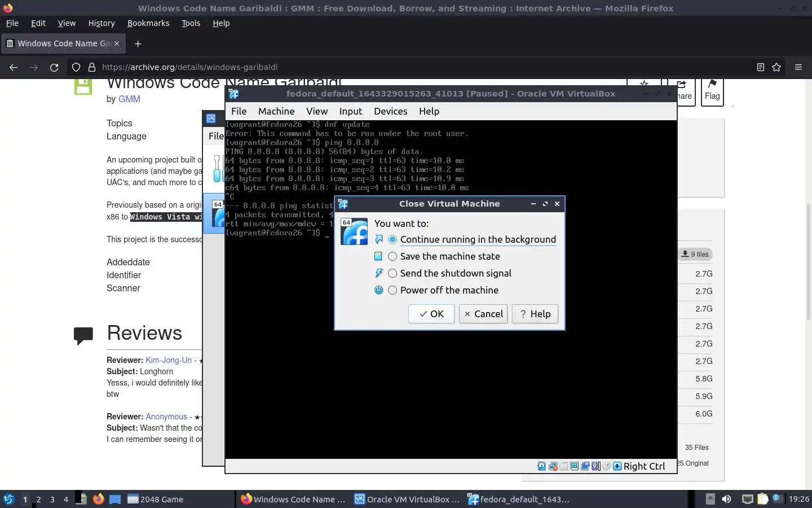Click the 35 Files text

click(697, 448)
